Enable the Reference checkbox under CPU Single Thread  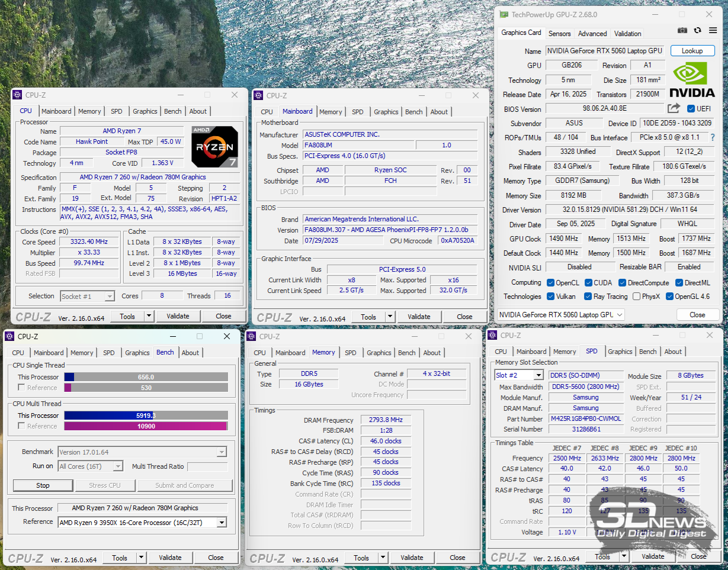coord(21,388)
